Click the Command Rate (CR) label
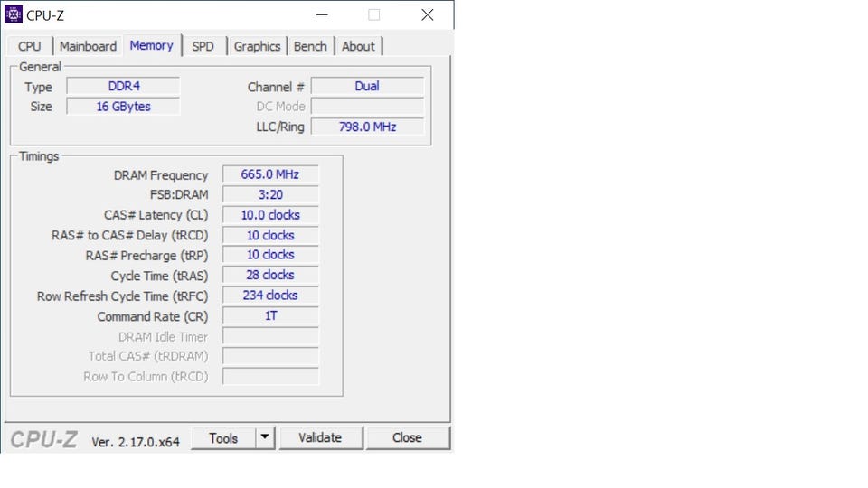 (153, 316)
